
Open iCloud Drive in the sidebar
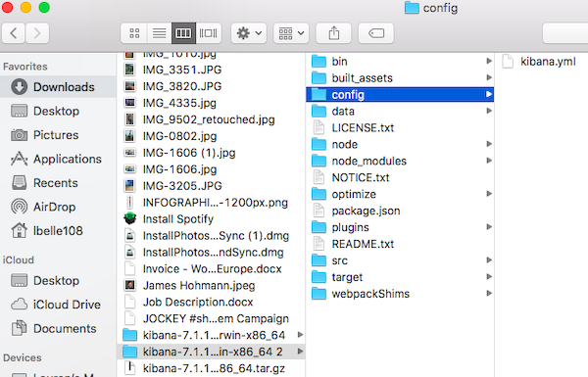[x=58, y=305]
